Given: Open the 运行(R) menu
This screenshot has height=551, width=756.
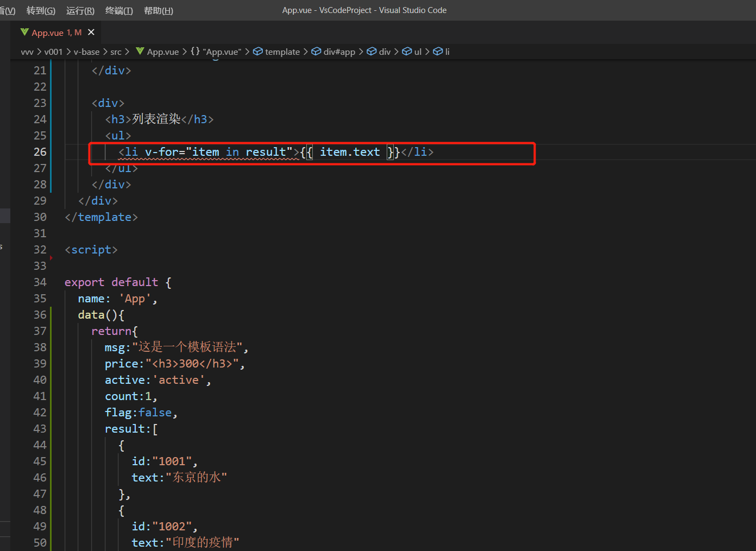Looking at the screenshot, I should click(80, 10).
